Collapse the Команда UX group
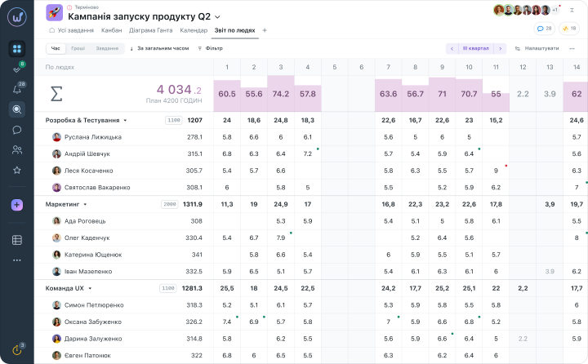588x364 pixels. pyautogui.click(x=90, y=288)
